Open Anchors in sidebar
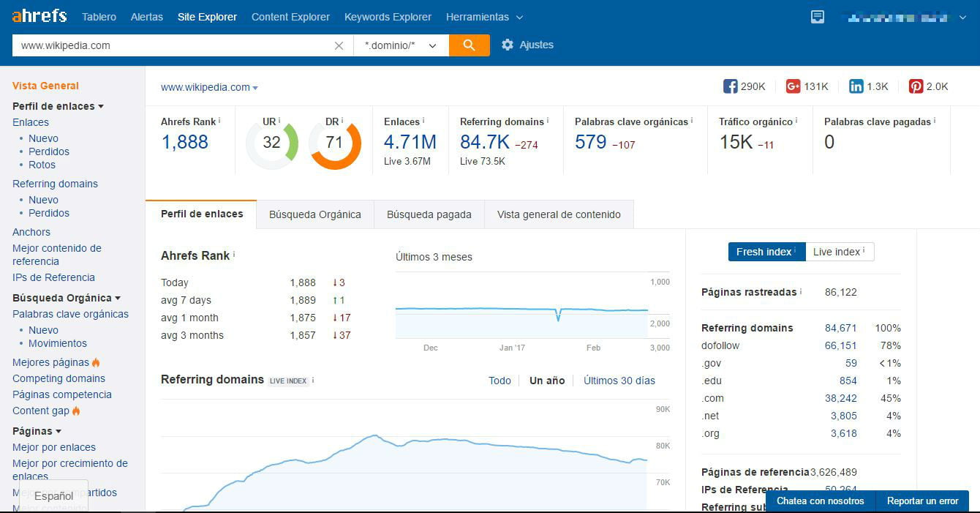980x513 pixels. [31, 232]
